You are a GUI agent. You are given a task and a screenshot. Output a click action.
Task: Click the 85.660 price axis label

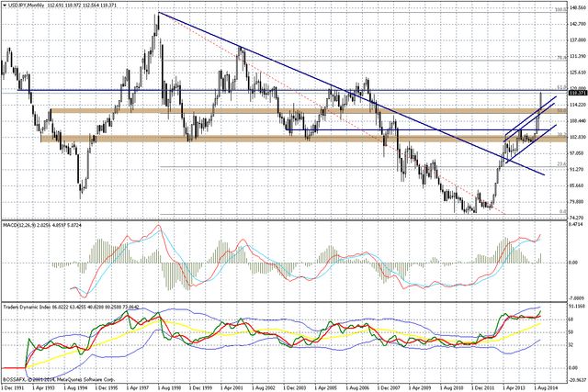pyautogui.click(x=578, y=185)
